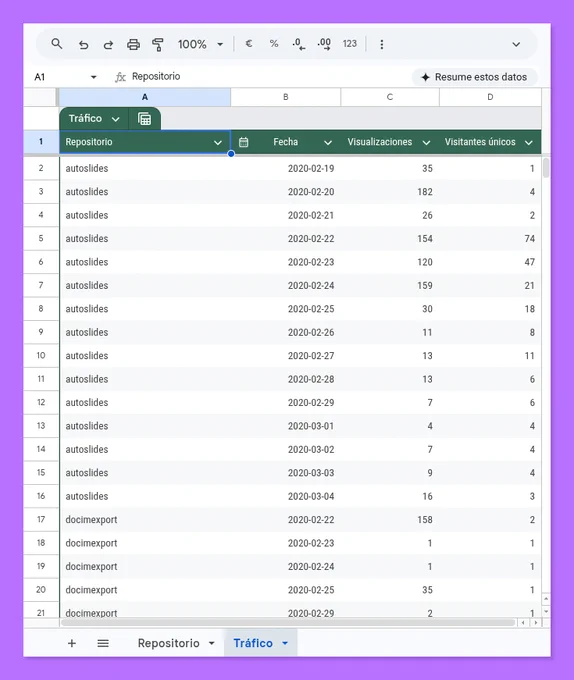Open the three-dot more options menu

pyautogui.click(x=382, y=44)
